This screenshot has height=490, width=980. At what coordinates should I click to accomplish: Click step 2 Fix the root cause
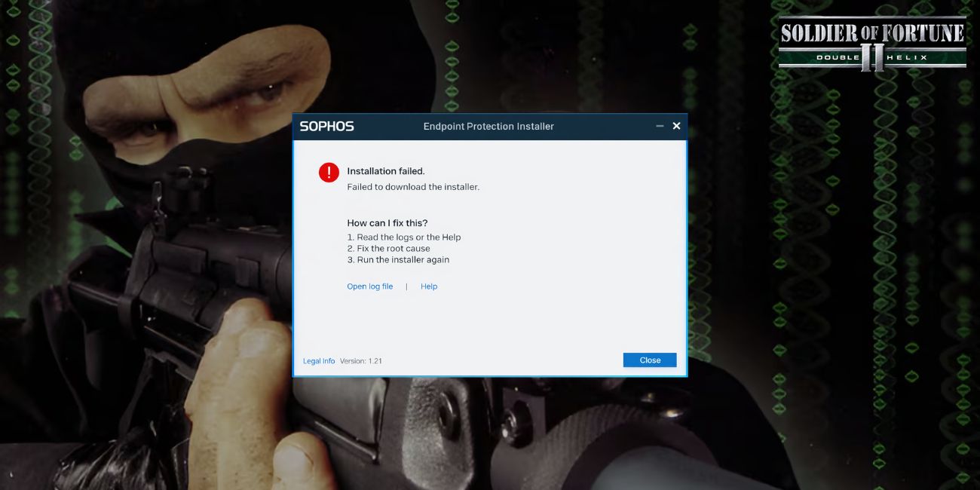(x=390, y=248)
